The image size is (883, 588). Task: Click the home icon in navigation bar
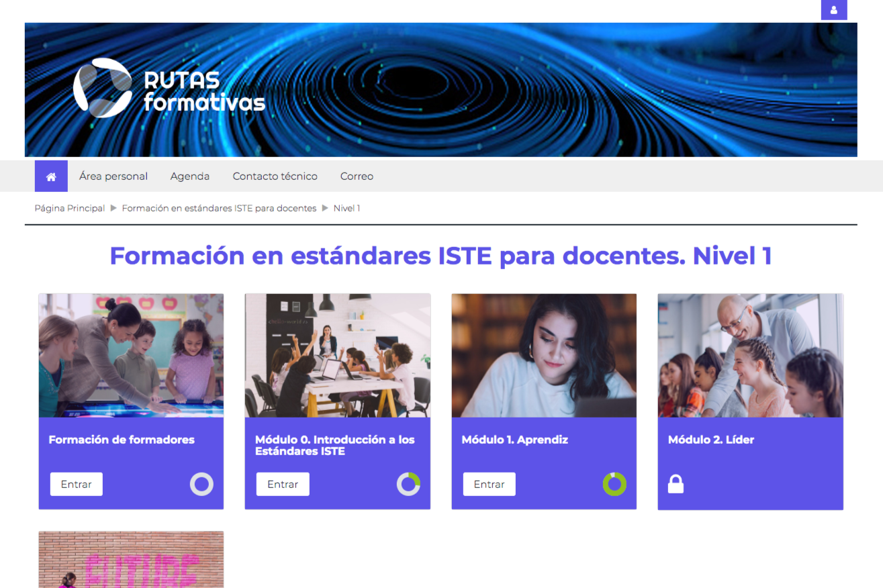coord(51,177)
